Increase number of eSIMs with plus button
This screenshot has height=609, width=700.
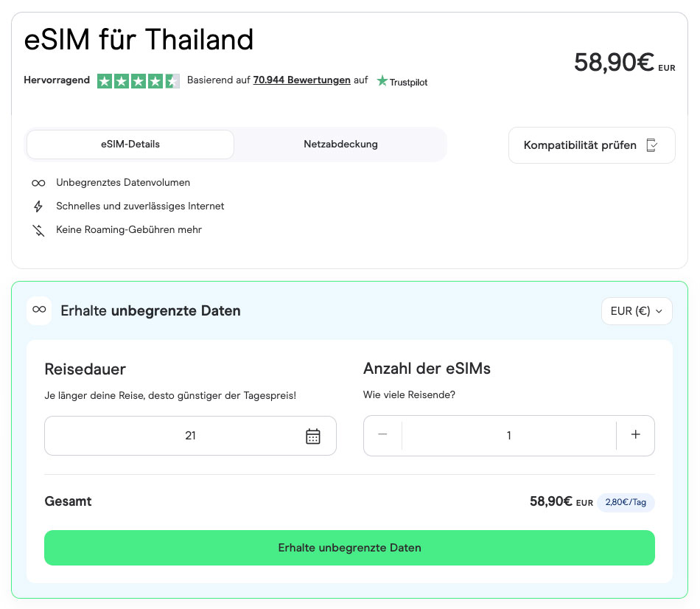click(636, 435)
